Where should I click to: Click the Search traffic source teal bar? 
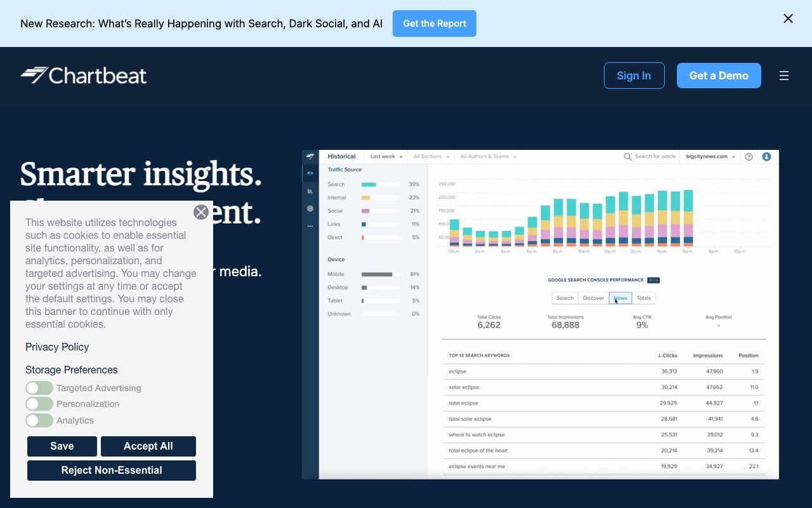coord(369,185)
